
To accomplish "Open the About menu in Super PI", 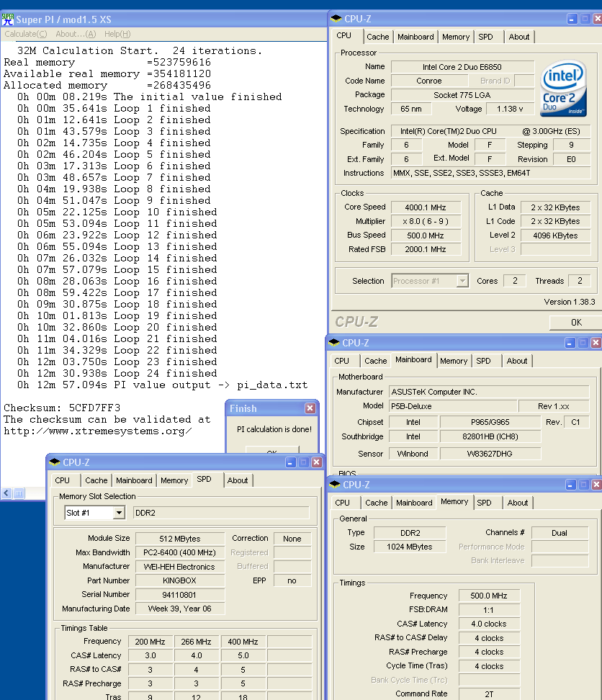I will pos(76,34).
